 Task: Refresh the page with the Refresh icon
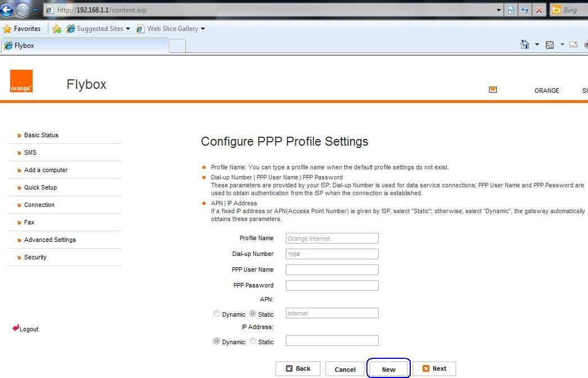tap(525, 10)
